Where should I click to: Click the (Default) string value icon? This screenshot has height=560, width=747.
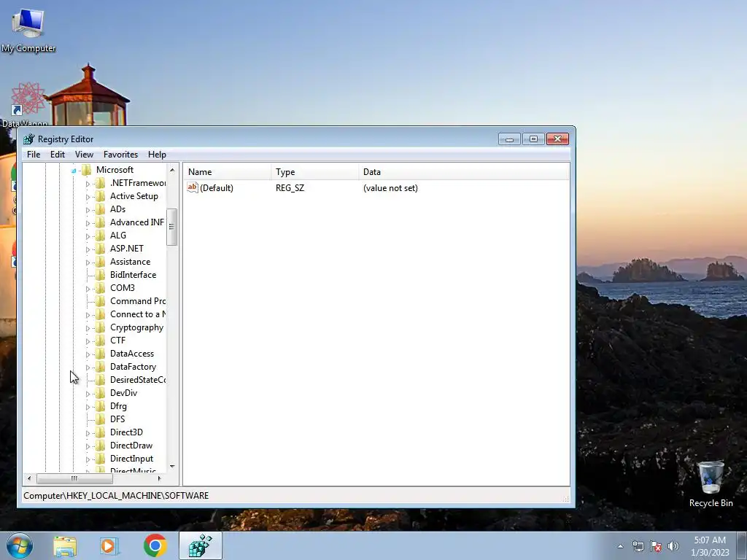pyautogui.click(x=193, y=187)
